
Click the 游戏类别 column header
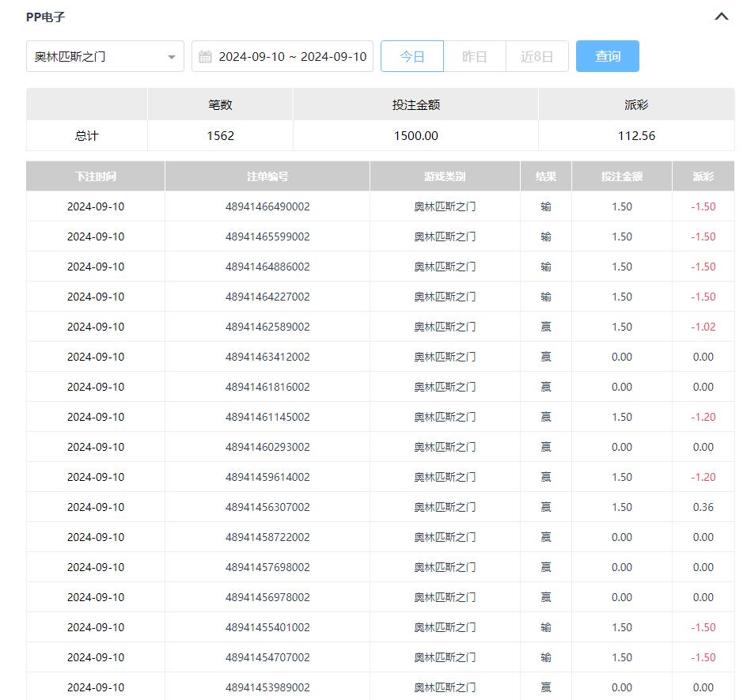click(x=445, y=176)
